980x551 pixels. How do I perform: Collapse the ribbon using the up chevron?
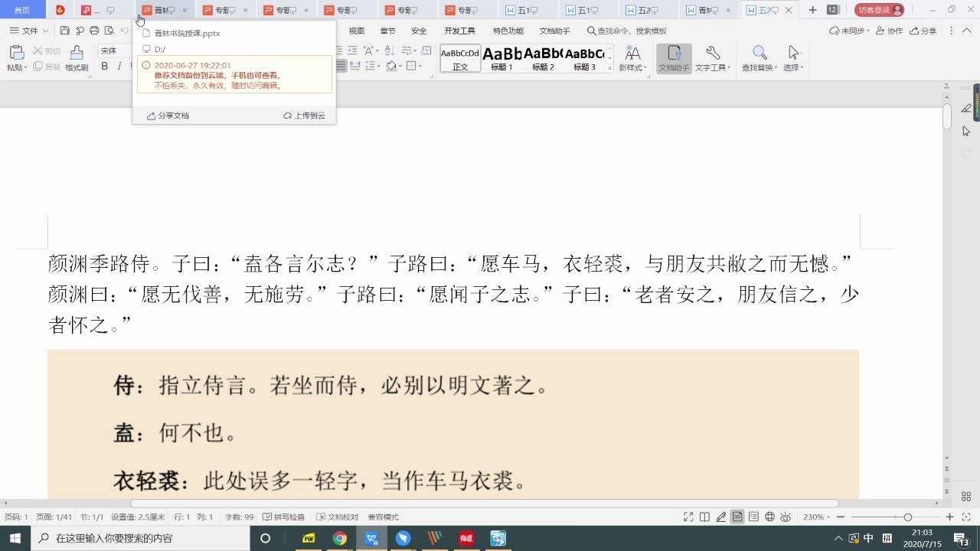(x=967, y=31)
